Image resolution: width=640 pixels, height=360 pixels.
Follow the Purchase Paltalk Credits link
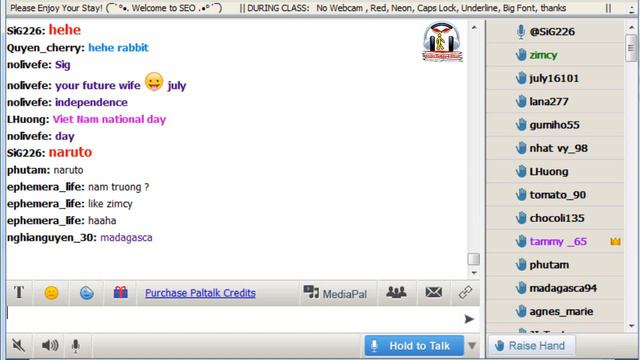[x=200, y=293]
